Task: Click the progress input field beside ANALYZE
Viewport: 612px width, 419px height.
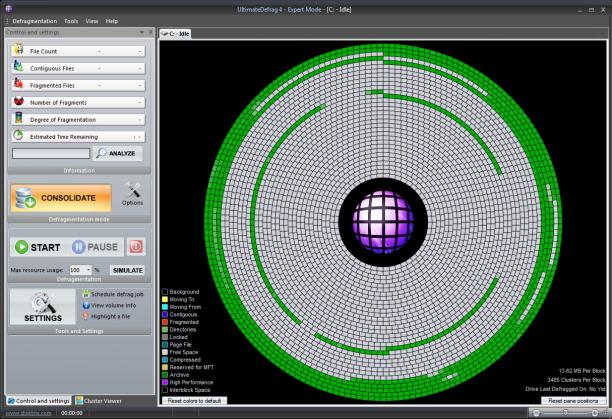Action: point(51,153)
